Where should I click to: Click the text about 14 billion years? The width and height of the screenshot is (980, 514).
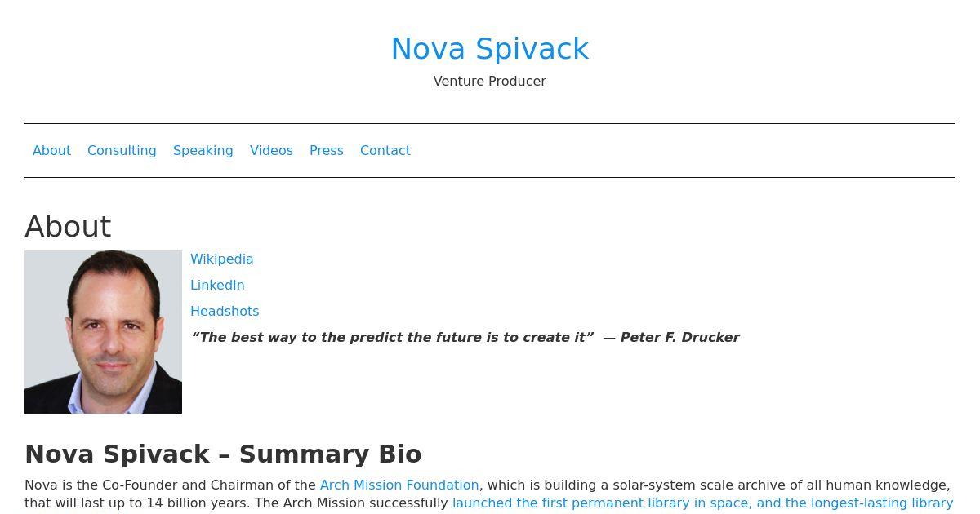[x=137, y=503]
